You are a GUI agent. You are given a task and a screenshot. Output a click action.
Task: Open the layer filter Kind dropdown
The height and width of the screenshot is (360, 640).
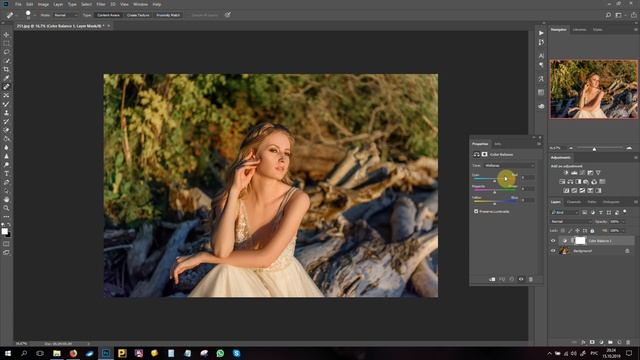565,212
